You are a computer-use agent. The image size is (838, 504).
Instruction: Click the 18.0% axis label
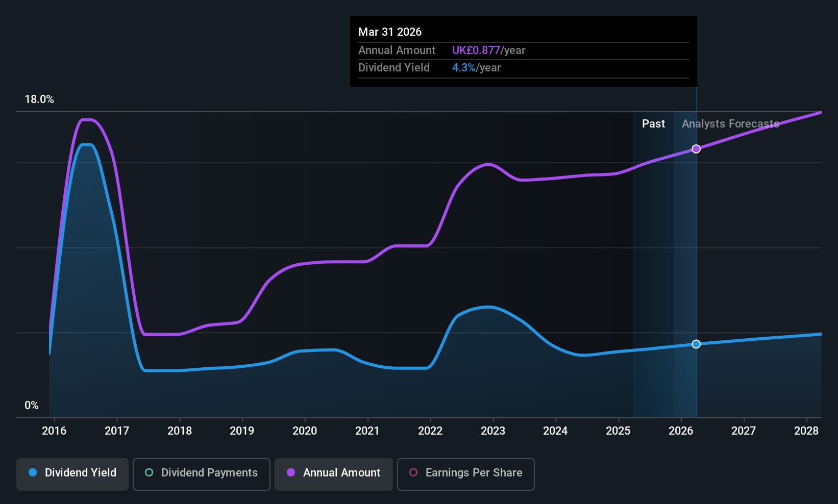(x=39, y=99)
